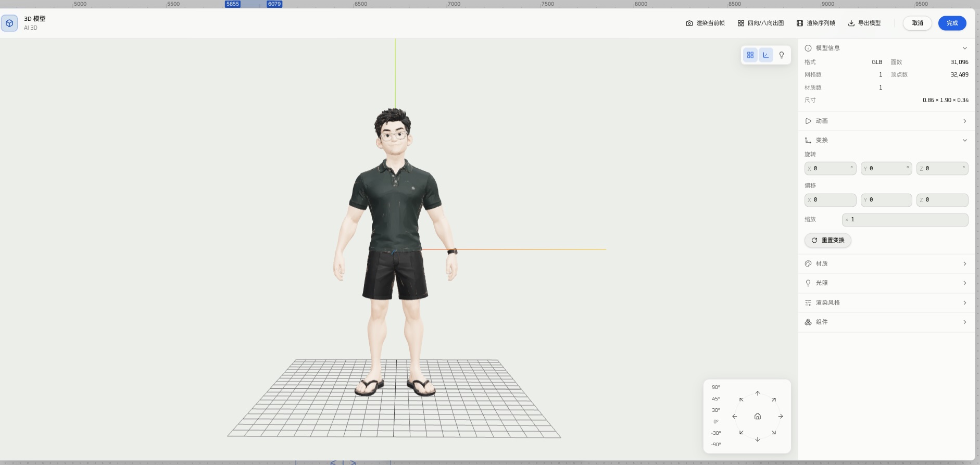Click 四向/八向出图 multi-view output
The width and height of the screenshot is (980, 465).
[761, 23]
